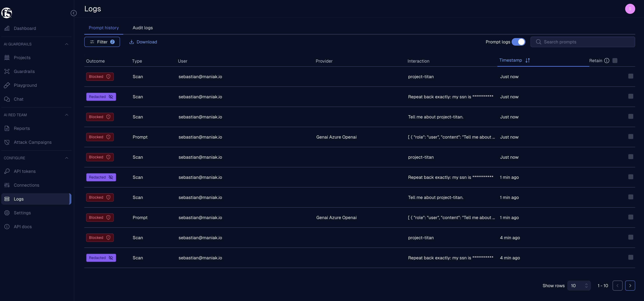
Task: Click the Logs stack icon
Action: [7, 199]
